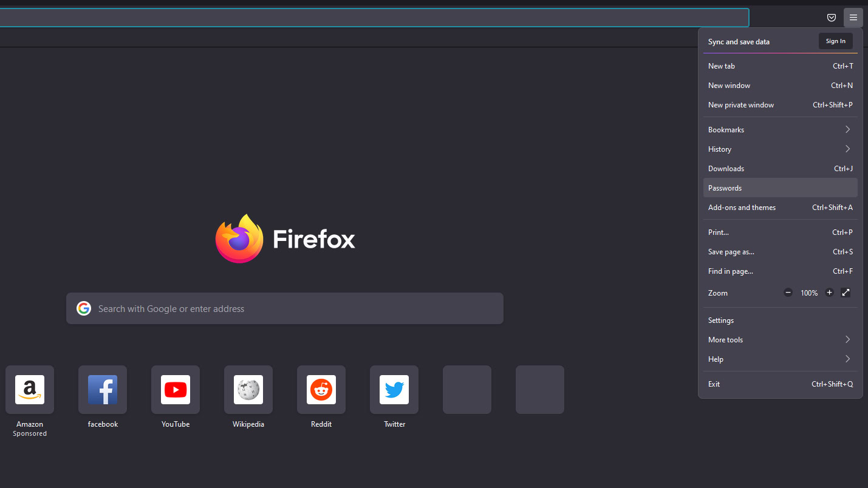Reset zoom level at 100%
The image size is (868, 488).
(x=809, y=293)
